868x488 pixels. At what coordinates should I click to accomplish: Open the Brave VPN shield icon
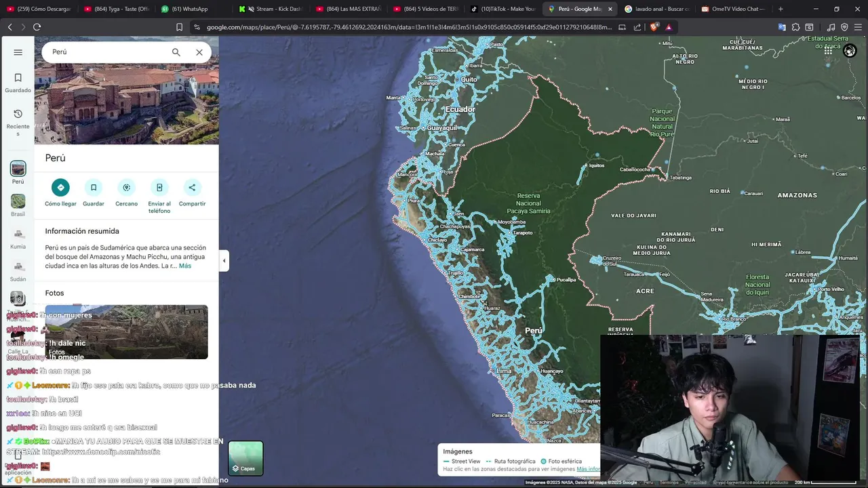pyautogui.click(x=844, y=27)
